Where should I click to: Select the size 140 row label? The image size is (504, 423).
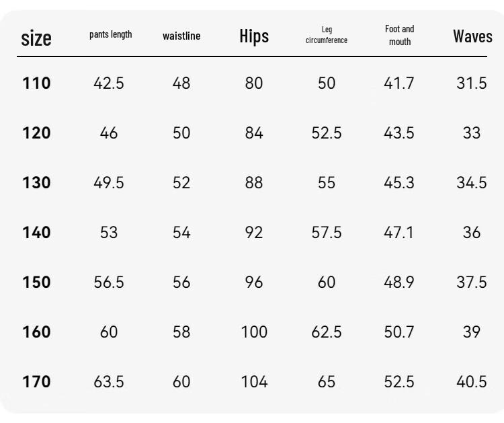coord(36,232)
